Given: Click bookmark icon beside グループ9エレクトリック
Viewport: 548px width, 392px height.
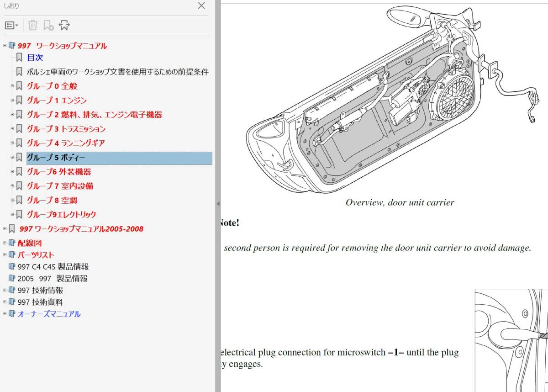Looking at the screenshot, I should point(19,214).
